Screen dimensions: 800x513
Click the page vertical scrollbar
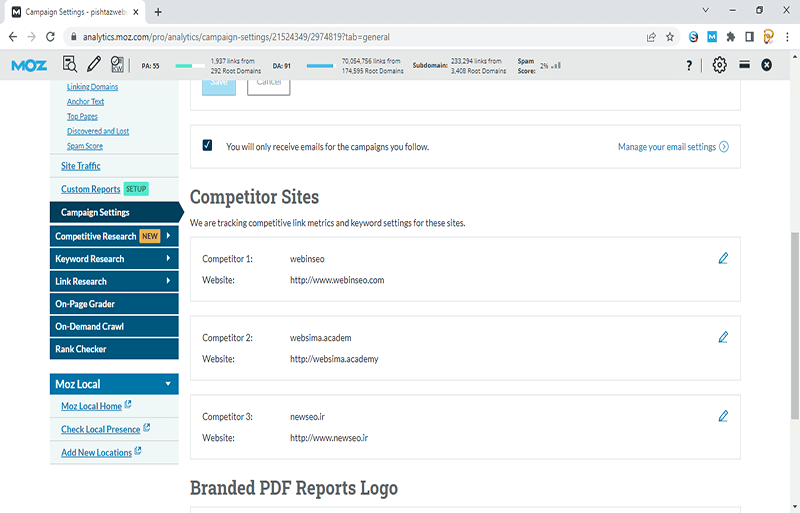(x=795, y=325)
